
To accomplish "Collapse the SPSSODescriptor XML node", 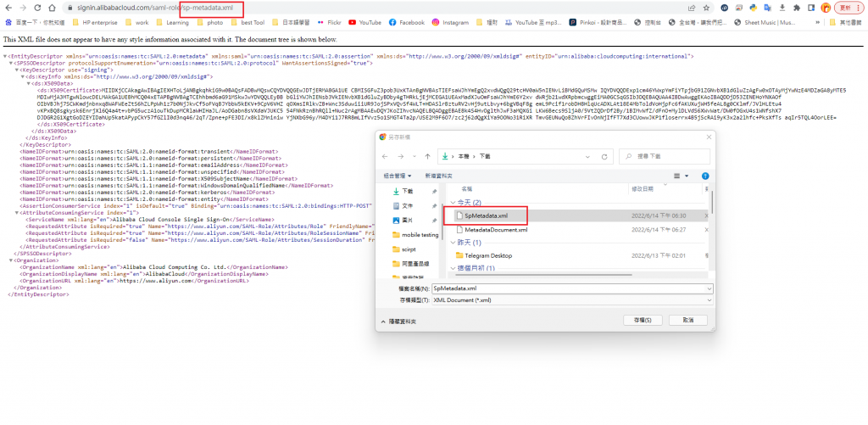I will click(x=10, y=63).
